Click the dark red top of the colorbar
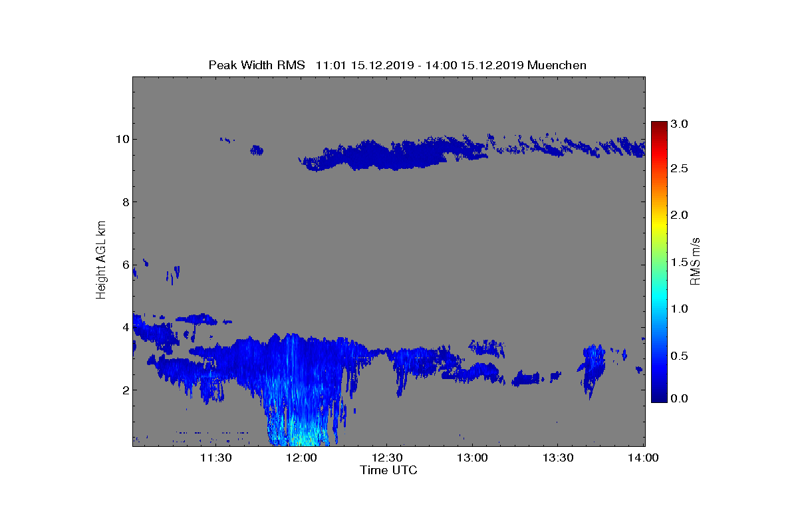 [659, 126]
